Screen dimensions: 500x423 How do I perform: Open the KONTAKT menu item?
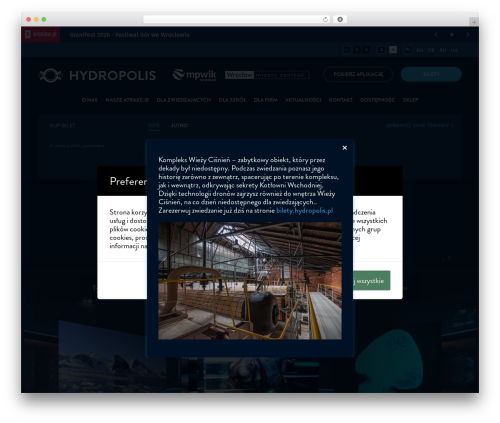point(340,100)
